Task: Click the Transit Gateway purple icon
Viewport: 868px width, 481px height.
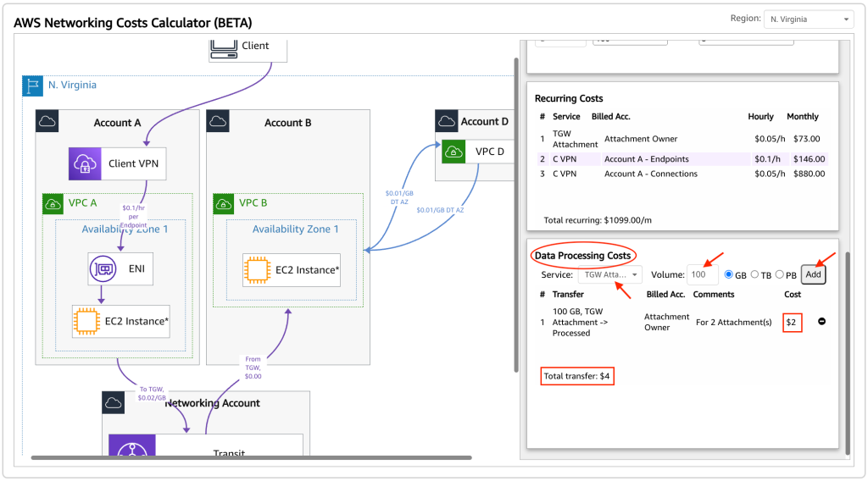Action: 131,445
